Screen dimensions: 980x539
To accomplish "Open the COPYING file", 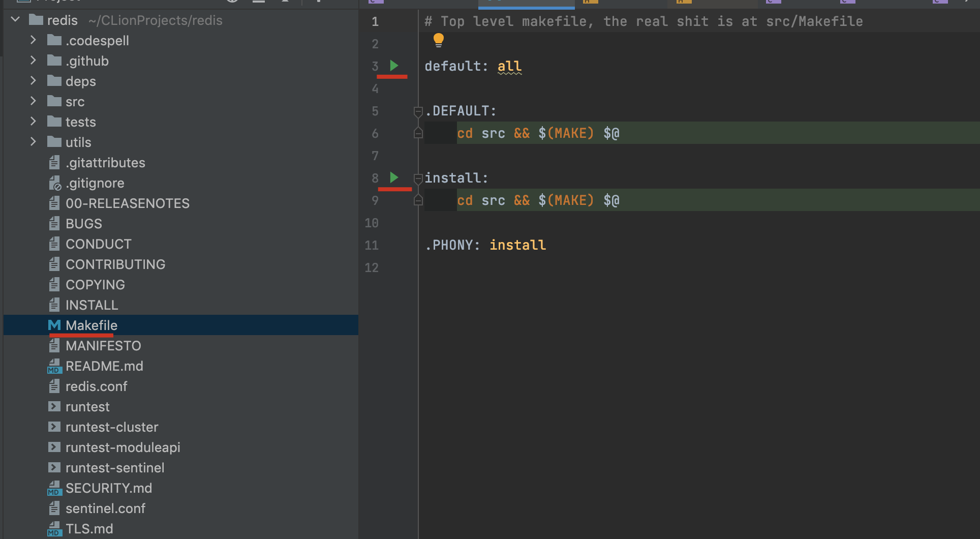I will click(95, 285).
